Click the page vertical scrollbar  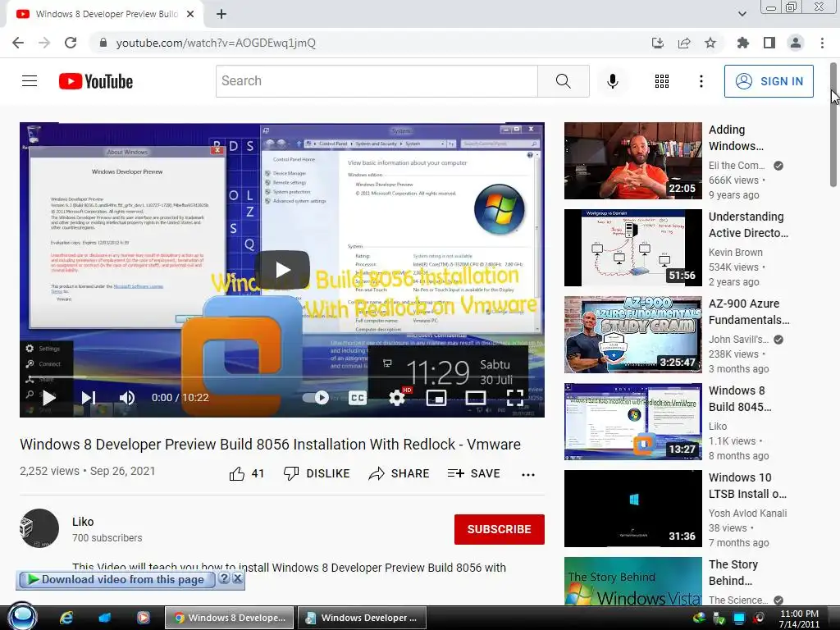pos(833,125)
